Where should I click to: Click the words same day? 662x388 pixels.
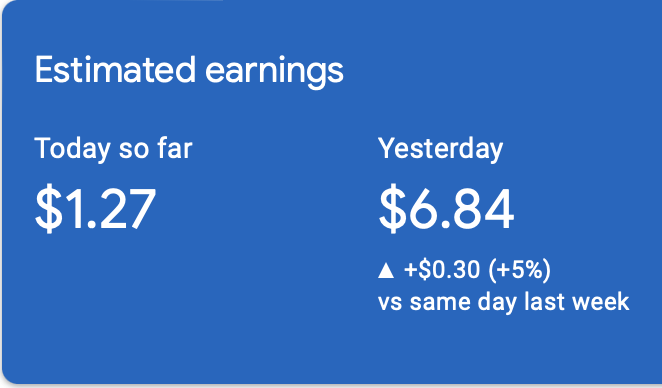coord(463,302)
